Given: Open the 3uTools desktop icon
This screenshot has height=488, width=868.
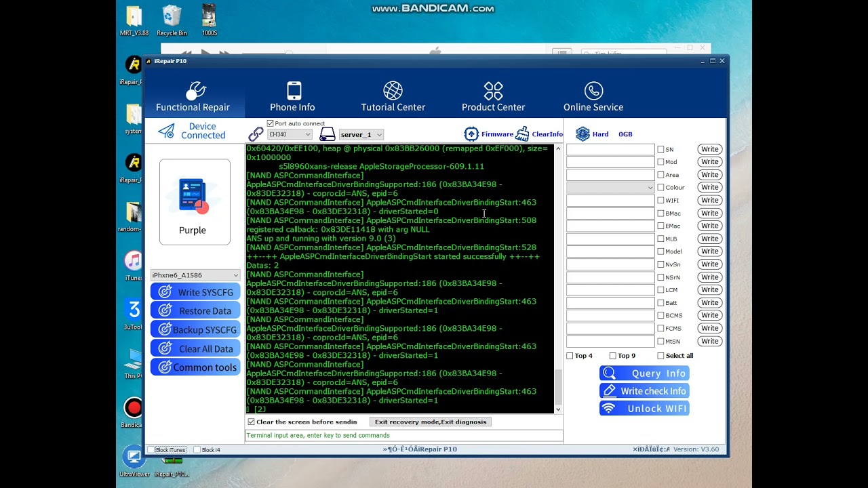Looking at the screenshot, I should (x=133, y=314).
